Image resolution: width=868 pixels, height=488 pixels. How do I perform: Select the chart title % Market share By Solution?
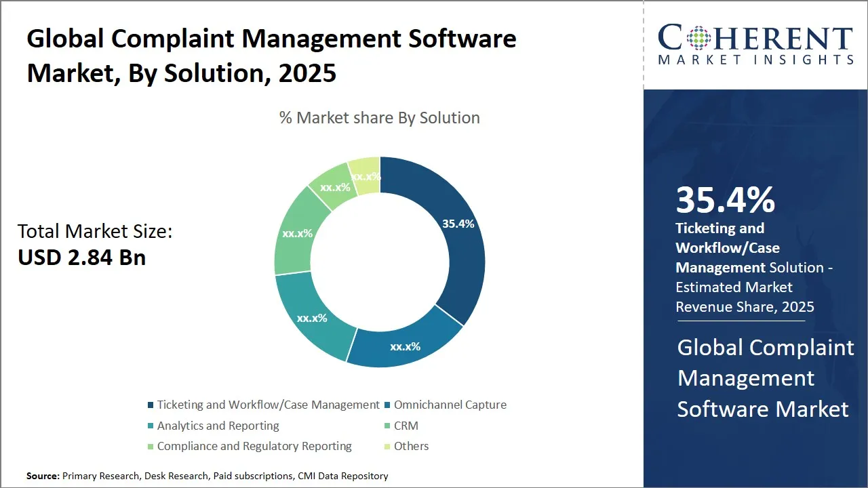point(378,117)
